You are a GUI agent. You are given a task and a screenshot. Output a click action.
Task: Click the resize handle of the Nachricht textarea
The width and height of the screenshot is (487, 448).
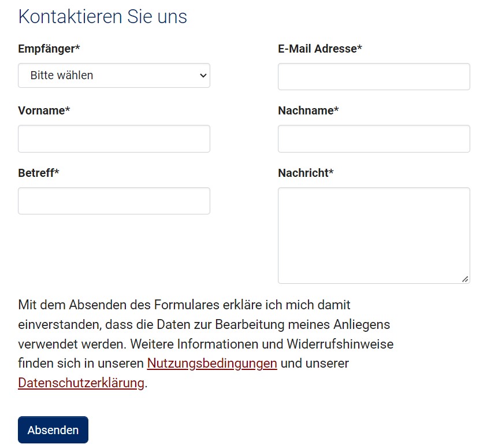pos(466,280)
